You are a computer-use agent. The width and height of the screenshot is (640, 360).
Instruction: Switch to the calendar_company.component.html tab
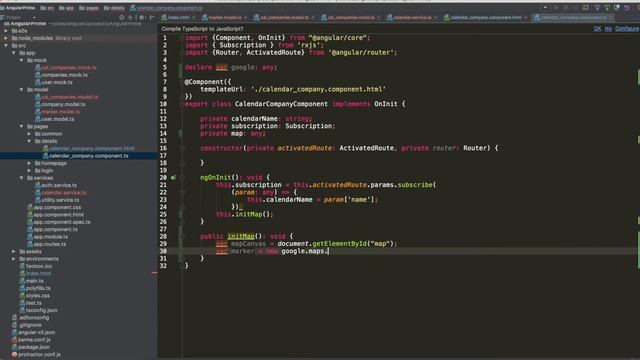coord(486,18)
